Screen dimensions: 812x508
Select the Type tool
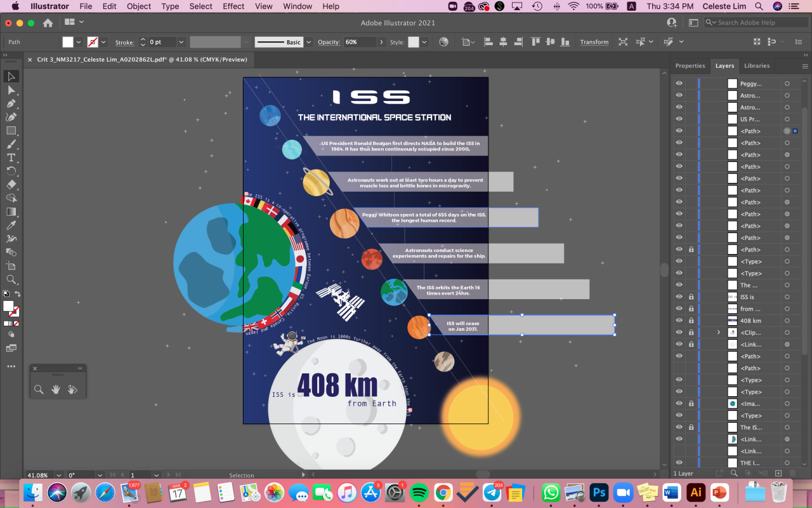(x=11, y=157)
